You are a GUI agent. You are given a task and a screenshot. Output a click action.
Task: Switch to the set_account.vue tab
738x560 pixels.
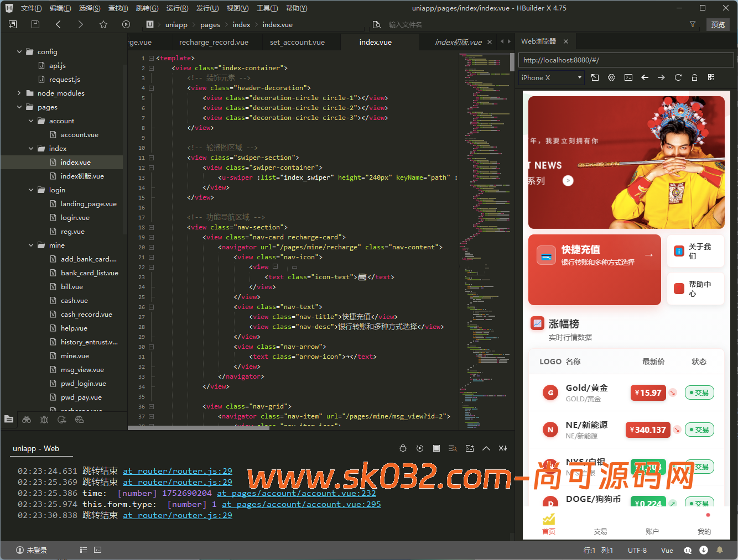point(297,42)
